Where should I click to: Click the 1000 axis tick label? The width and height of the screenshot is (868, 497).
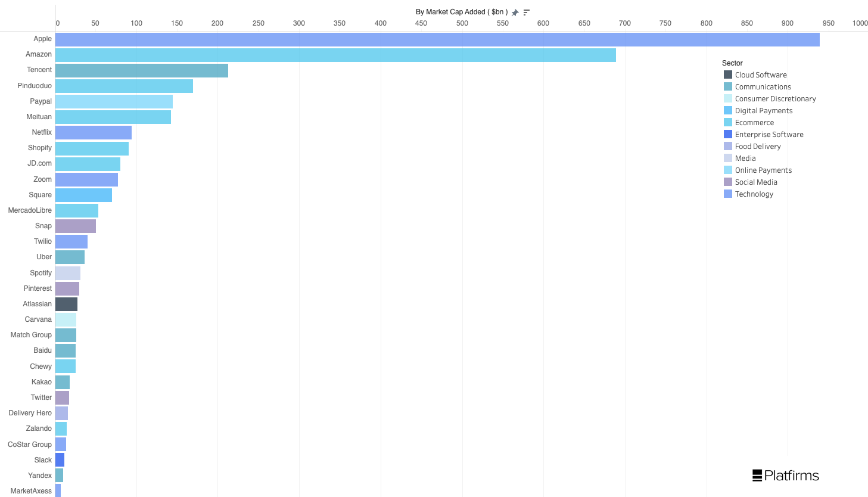860,23
